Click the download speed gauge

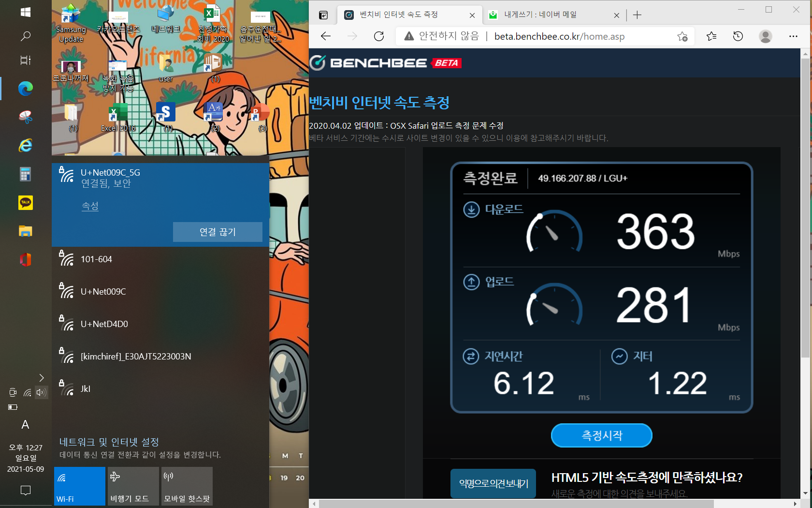[x=554, y=231]
